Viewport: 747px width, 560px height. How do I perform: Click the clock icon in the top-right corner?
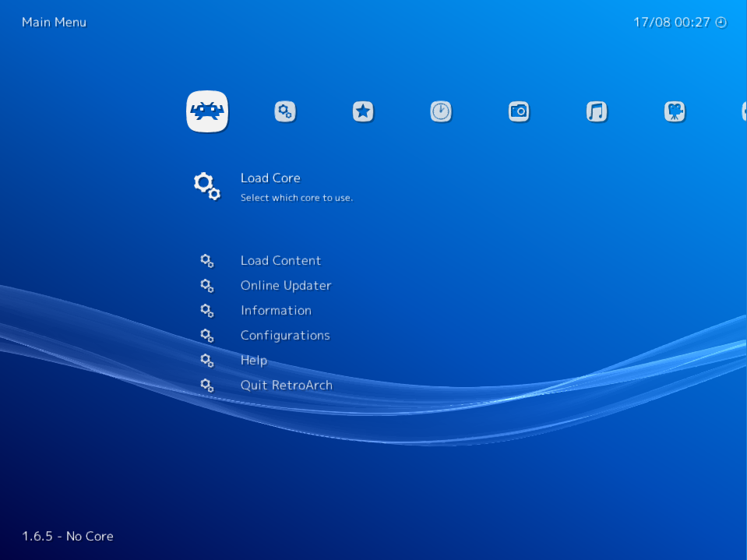click(721, 23)
